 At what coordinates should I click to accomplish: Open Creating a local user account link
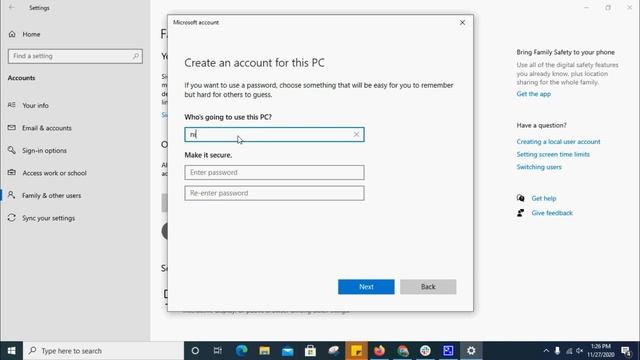pyautogui.click(x=558, y=142)
